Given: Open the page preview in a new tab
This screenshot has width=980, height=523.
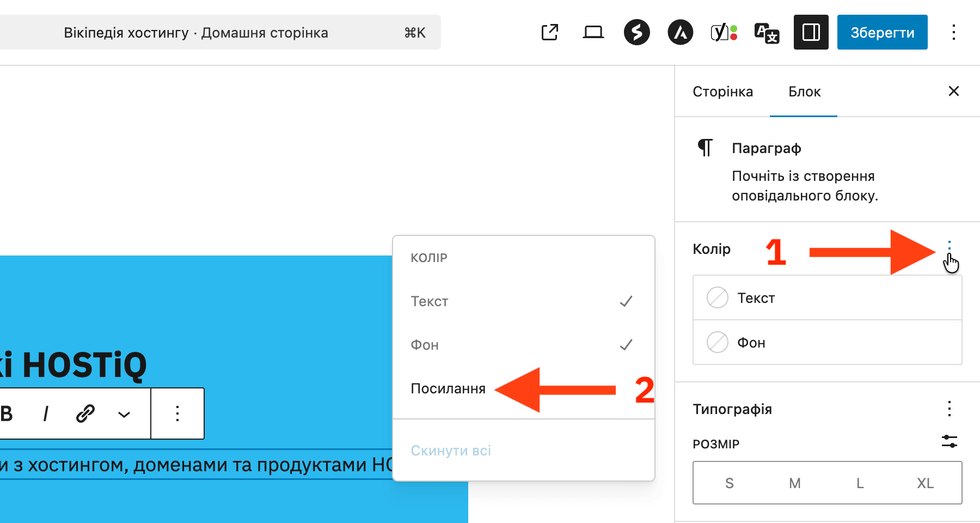Looking at the screenshot, I should pos(550,32).
